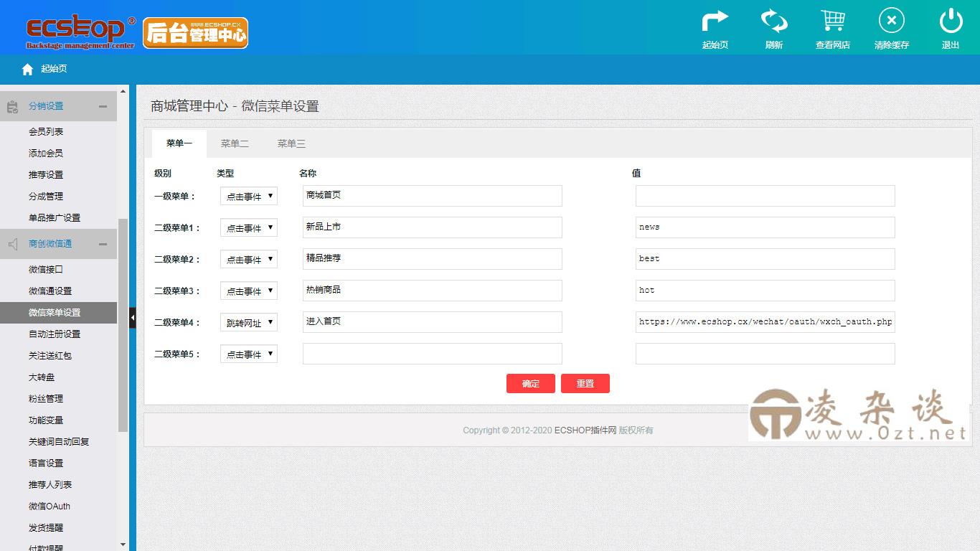
Task: Click the sidebar scrollbar down arrow
Action: point(123,545)
